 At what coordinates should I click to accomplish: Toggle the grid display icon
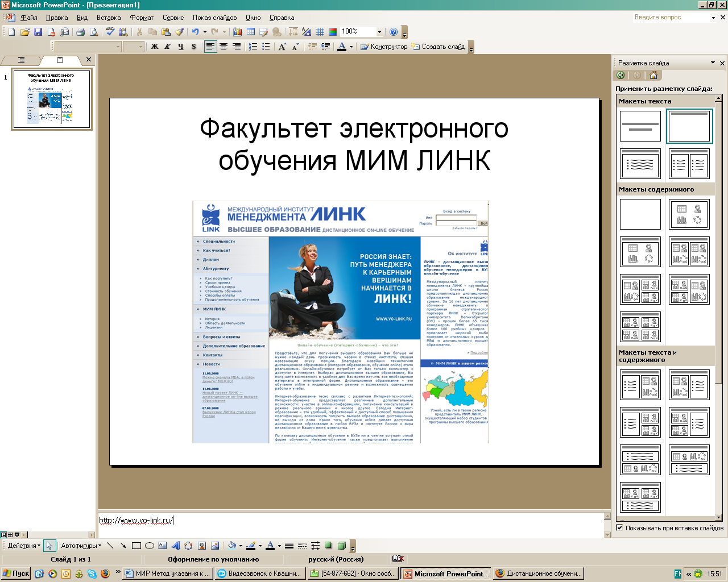point(320,32)
